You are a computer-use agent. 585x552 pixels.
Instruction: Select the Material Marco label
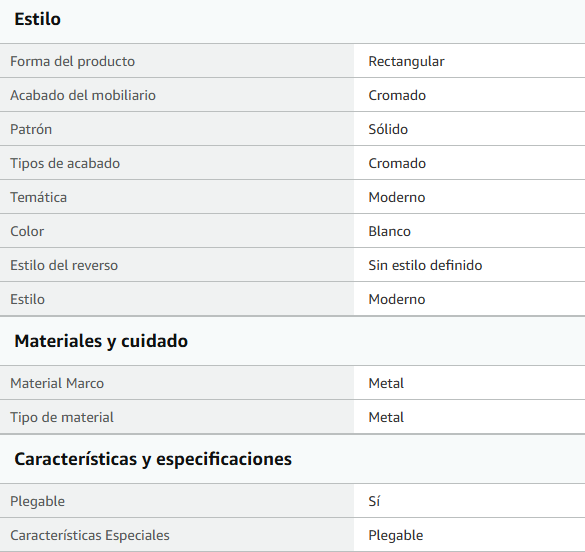pos(57,383)
